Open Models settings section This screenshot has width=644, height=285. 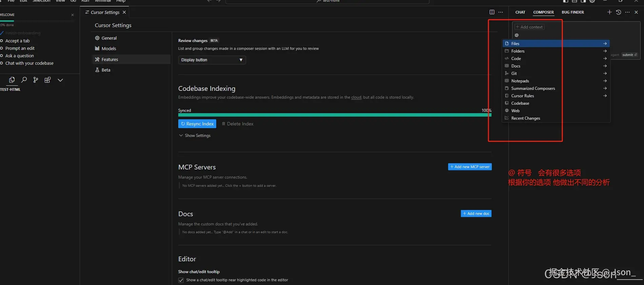pos(130,48)
